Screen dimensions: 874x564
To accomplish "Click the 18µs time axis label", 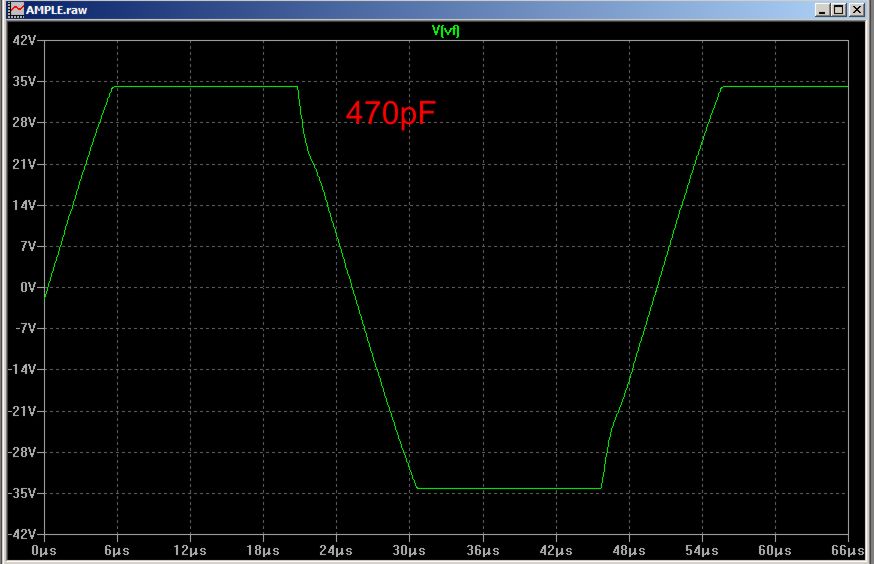I will click(263, 551).
